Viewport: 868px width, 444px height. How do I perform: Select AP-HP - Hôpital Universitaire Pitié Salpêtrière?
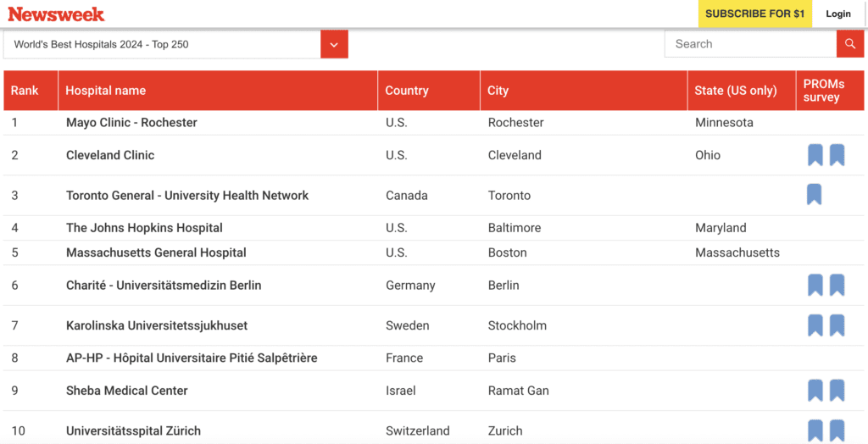point(192,358)
